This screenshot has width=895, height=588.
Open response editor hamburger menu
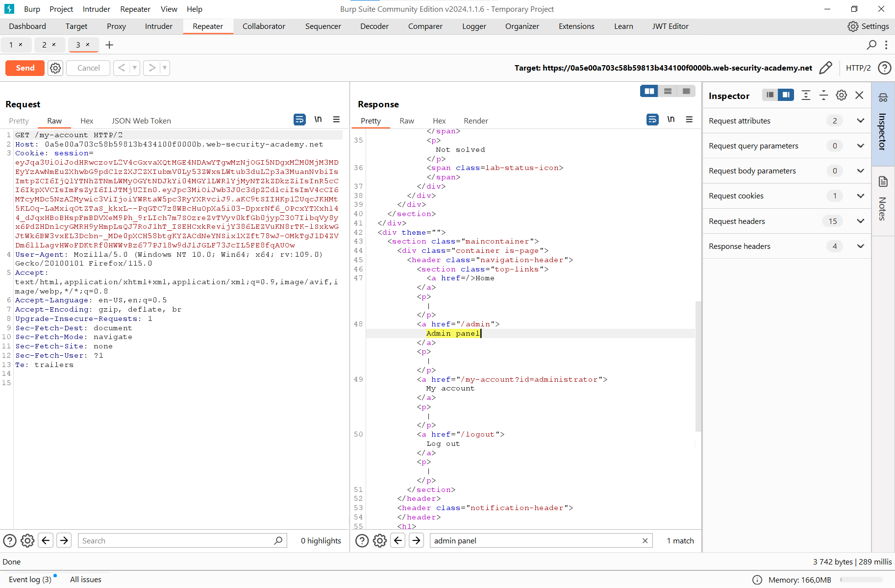(x=689, y=119)
